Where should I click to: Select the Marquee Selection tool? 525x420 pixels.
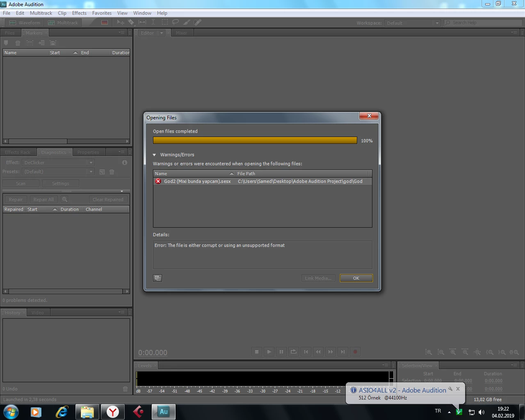(164, 22)
